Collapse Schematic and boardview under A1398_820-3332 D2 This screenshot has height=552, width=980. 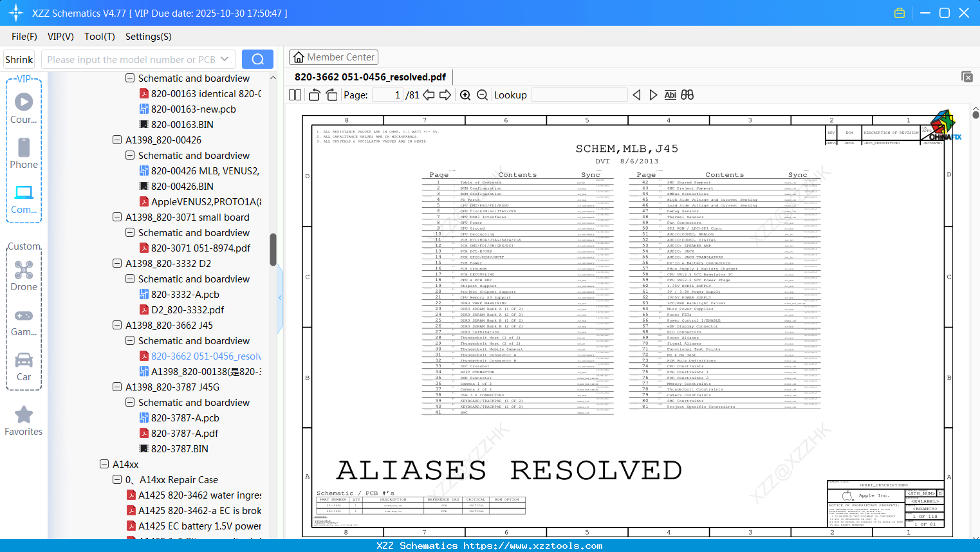pyautogui.click(x=130, y=279)
